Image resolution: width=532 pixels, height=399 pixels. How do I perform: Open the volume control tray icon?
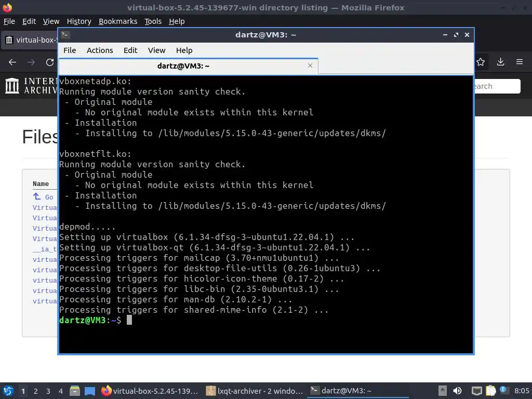click(457, 391)
